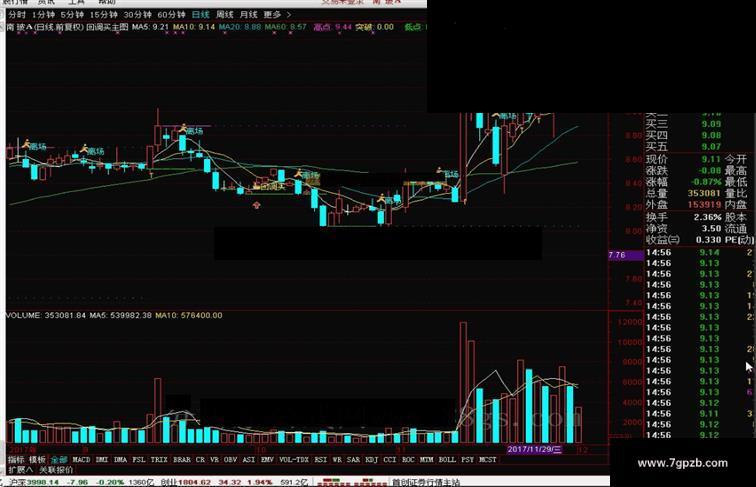Viewport: 756px width, 487px height.
Task: Click the MA5: 9.21 label
Action: [x=150, y=27]
